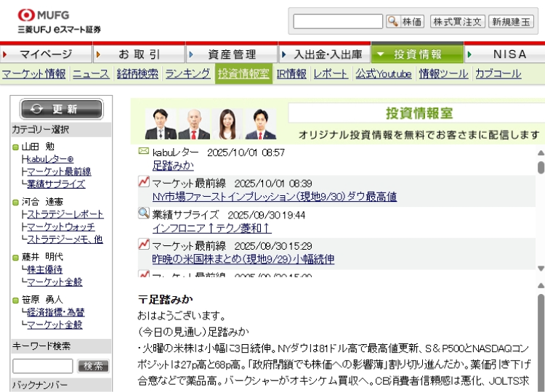Expand the お取引 navigation menu
This screenshot has width=545, height=392.
[139, 54]
